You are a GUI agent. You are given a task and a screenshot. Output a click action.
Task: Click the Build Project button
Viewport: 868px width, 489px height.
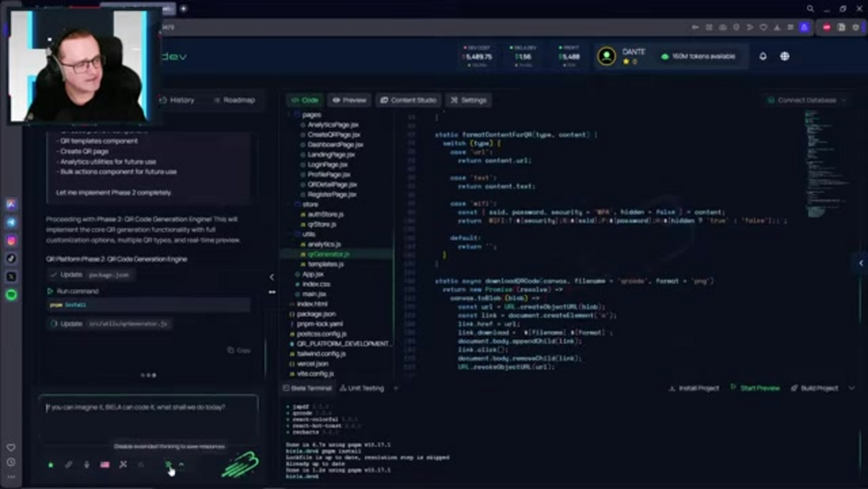point(814,388)
